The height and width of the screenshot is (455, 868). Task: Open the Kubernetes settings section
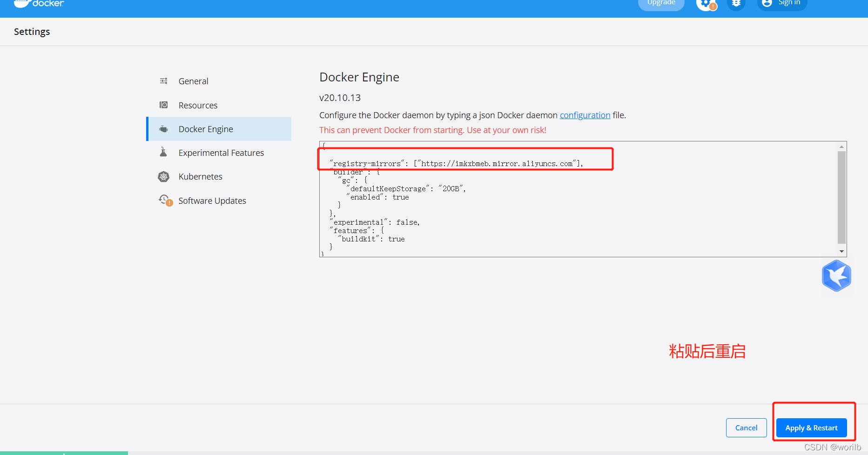pyautogui.click(x=219, y=176)
